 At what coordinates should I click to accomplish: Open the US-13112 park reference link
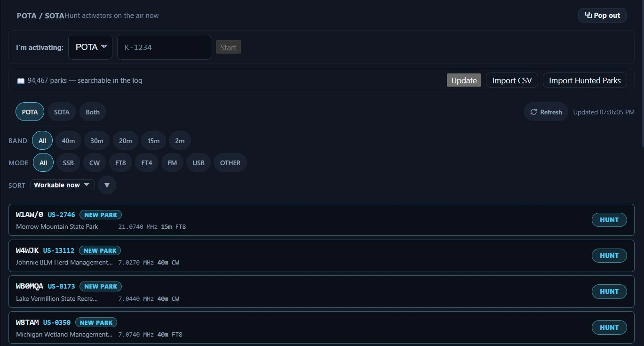point(59,250)
